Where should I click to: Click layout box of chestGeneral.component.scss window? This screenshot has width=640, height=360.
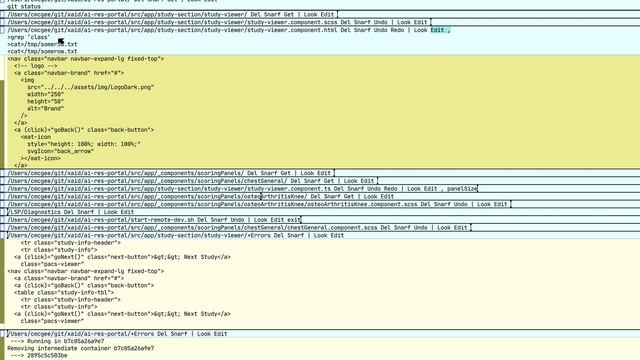pos(2,228)
